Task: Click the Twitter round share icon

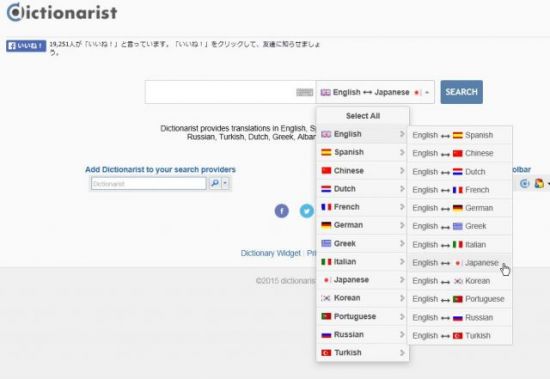Action: tap(306, 211)
